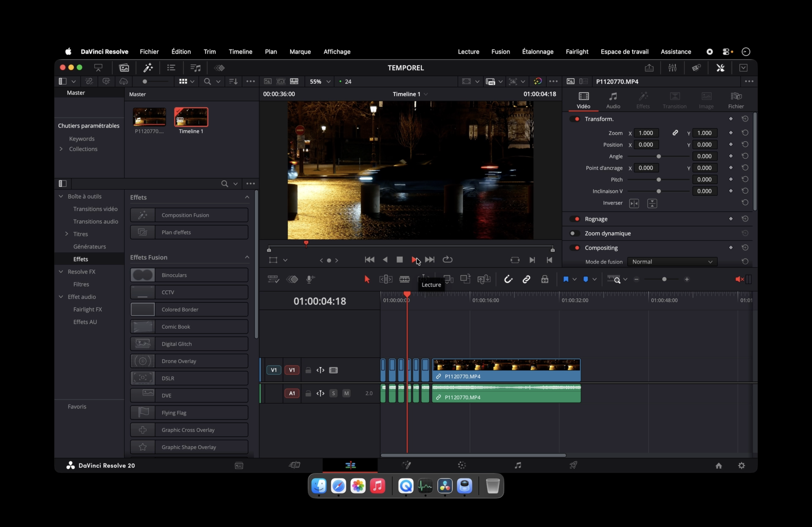Expand the Titres tree item
This screenshot has height=527, width=812.
click(67, 234)
